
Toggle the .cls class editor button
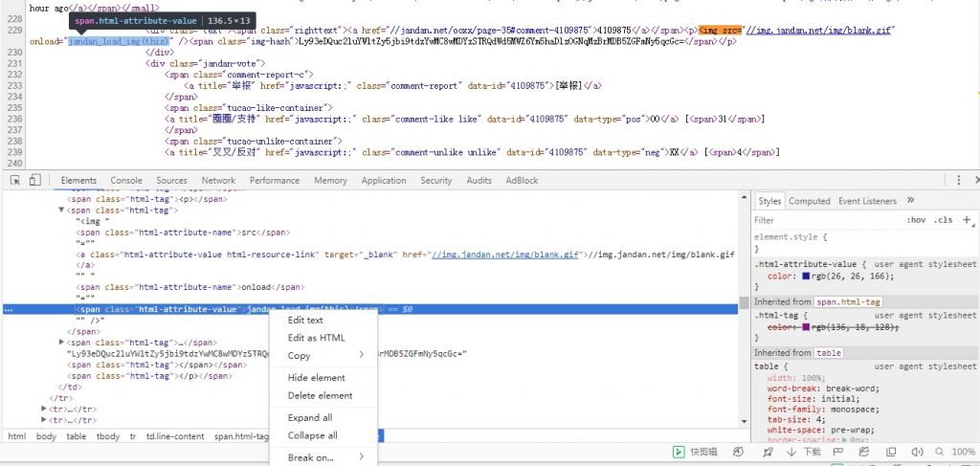(944, 220)
